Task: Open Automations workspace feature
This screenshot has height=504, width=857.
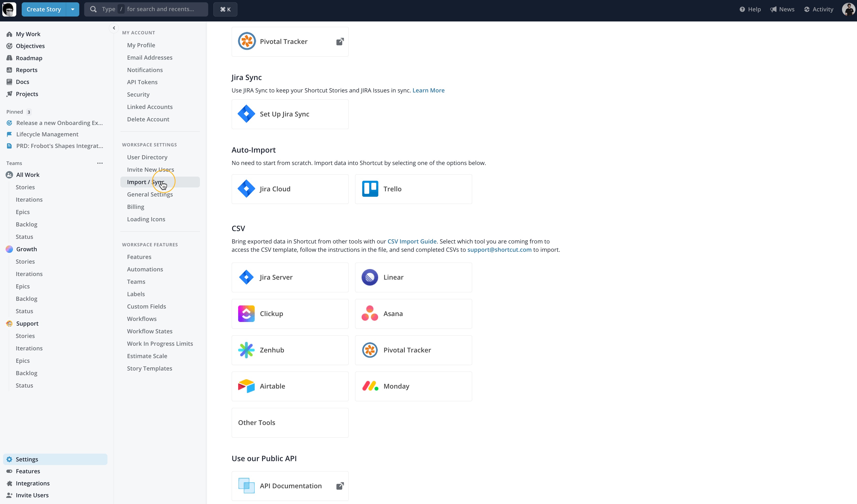Action: click(145, 270)
